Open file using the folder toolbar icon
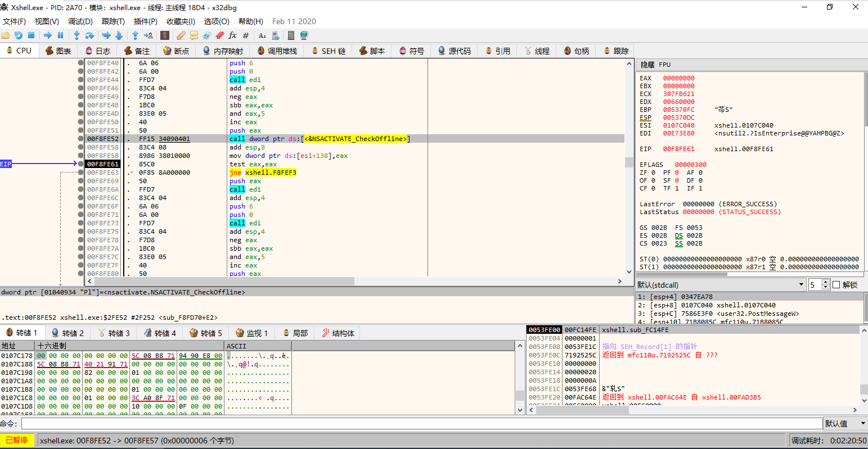 pos(6,35)
